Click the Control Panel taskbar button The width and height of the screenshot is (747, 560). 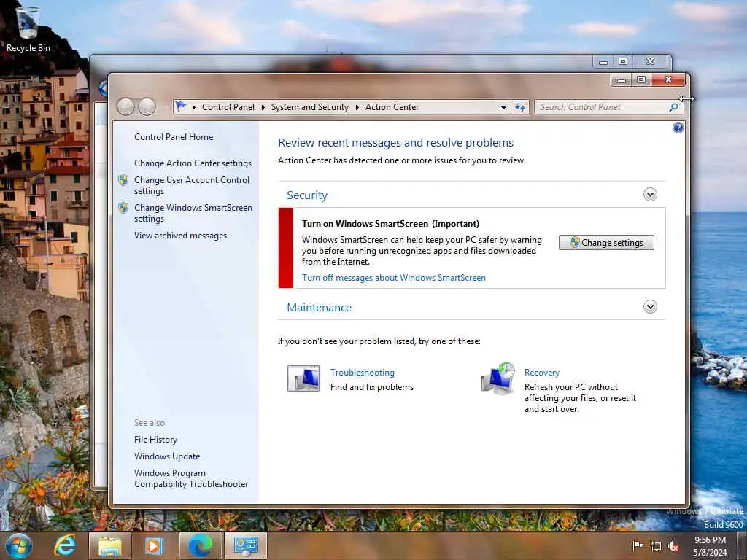(246, 545)
